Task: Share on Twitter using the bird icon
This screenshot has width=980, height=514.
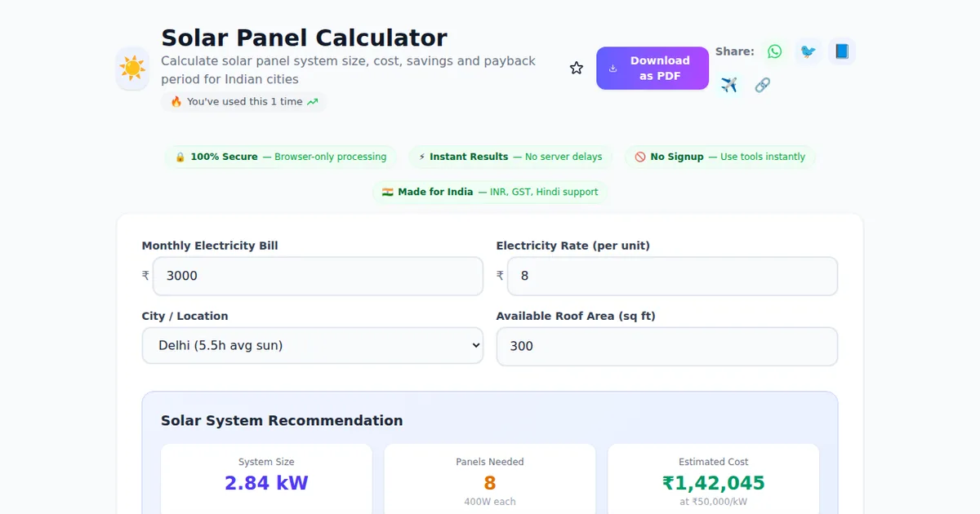Action: 808,51
